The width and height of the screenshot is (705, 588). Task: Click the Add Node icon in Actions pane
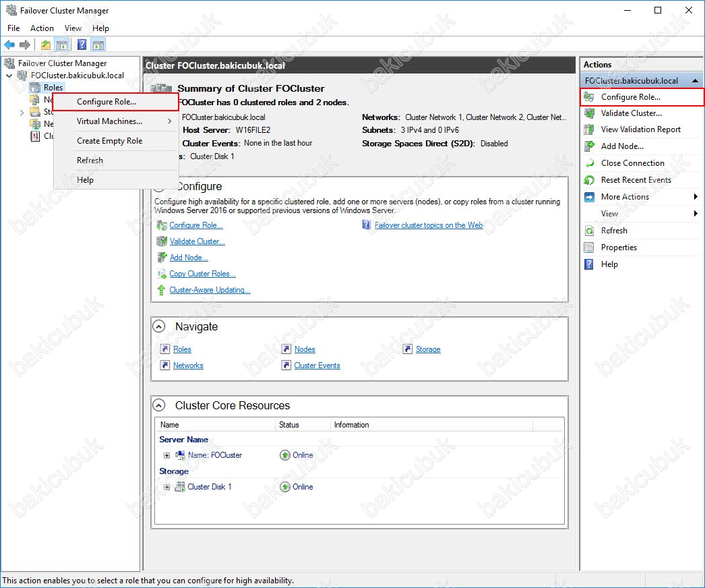coord(589,146)
